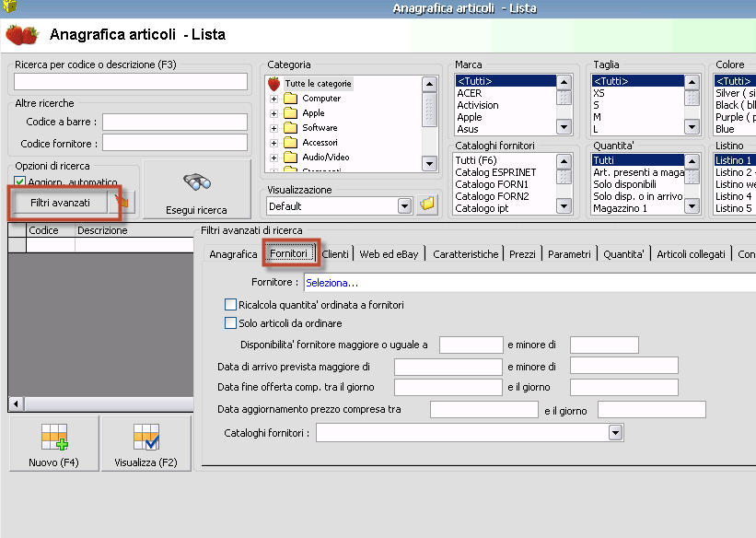Open the Articoli collegati tab
This screenshot has width=756, height=538.
click(691, 254)
